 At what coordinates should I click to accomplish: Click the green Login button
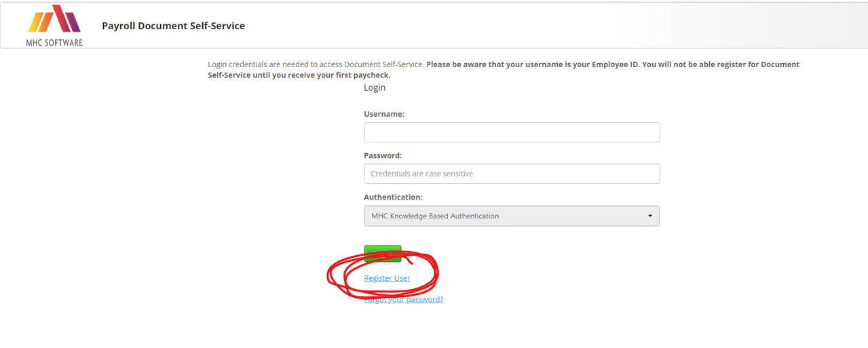[383, 254]
